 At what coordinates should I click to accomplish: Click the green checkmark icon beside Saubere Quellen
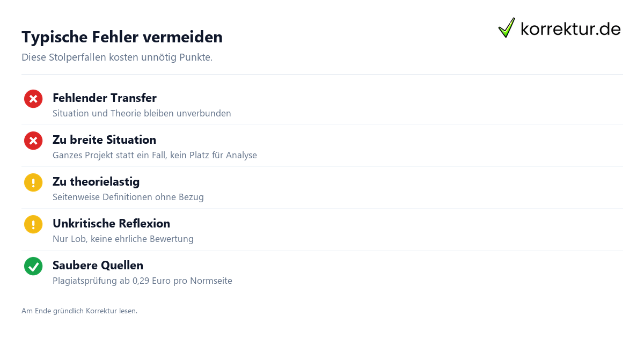pyautogui.click(x=33, y=266)
